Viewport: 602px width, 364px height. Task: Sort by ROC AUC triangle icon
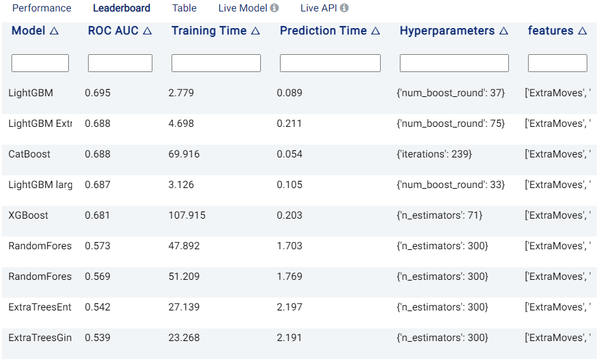pyautogui.click(x=147, y=31)
